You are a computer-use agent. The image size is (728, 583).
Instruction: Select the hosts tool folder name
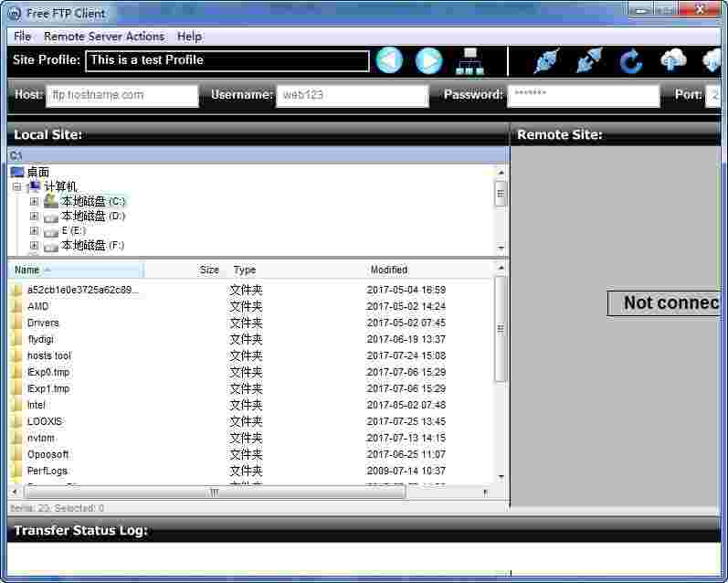[x=49, y=355]
